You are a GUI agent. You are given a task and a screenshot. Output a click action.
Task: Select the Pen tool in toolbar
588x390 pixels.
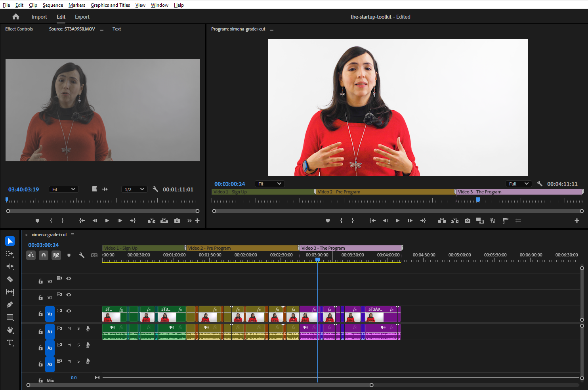pyautogui.click(x=10, y=305)
